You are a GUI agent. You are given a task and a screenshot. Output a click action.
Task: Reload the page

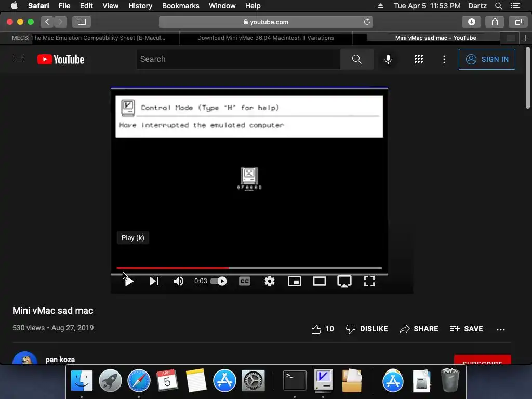coord(367,22)
